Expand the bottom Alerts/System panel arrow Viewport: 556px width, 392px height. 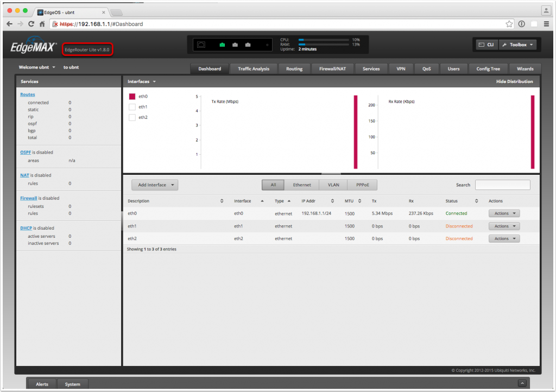pos(522,383)
